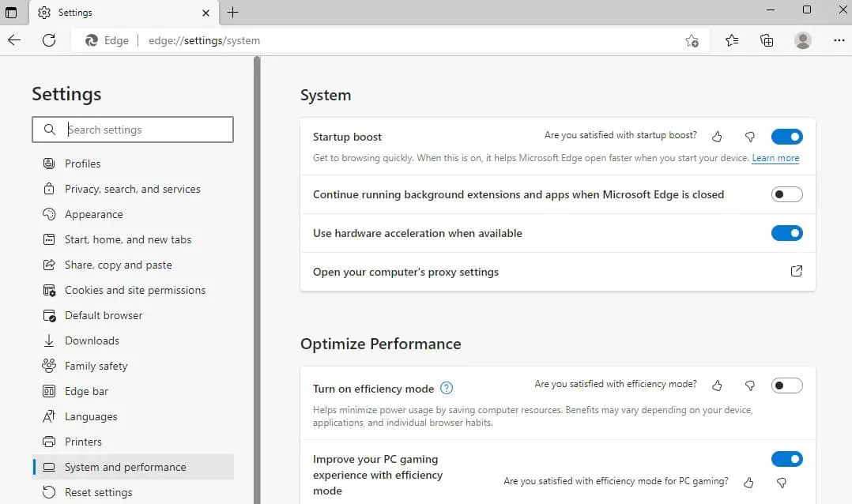Click the Learn more link
Image resolution: width=852 pixels, height=504 pixels.
[x=775, y=158]
